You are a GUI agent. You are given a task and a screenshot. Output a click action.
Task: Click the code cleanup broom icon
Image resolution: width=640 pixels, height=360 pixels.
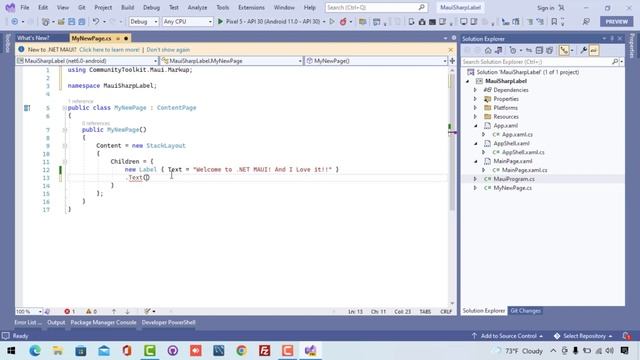tap(147, 311)
